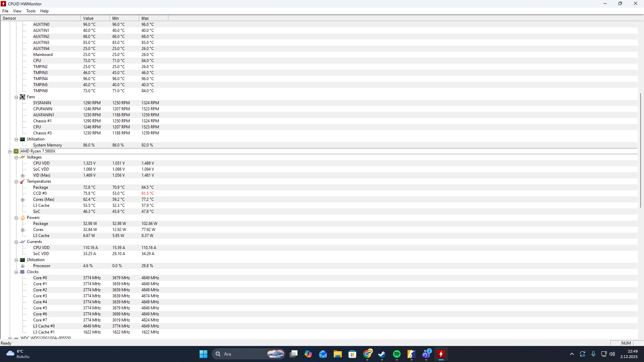Image resolution: width=644 pixels, height=362 pixels.
Task: Open the clock and date showing 22:49
Action: coord(629,354)
